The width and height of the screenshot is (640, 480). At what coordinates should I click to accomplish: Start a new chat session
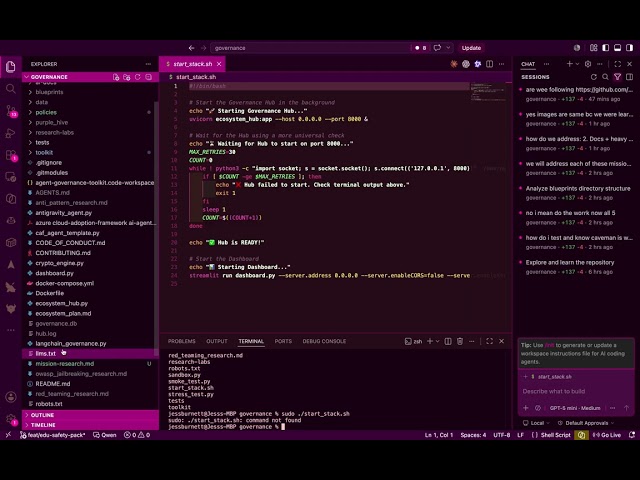tap(569, 64)
